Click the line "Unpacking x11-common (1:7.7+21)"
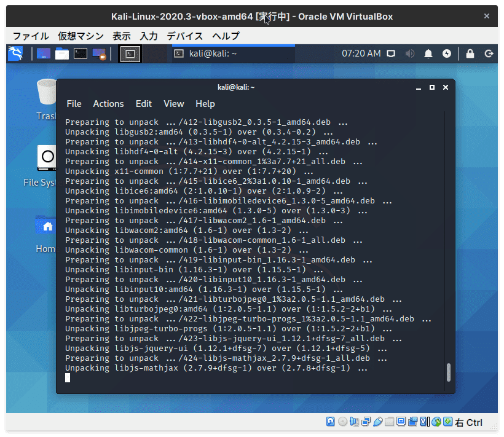 (189, 171)
